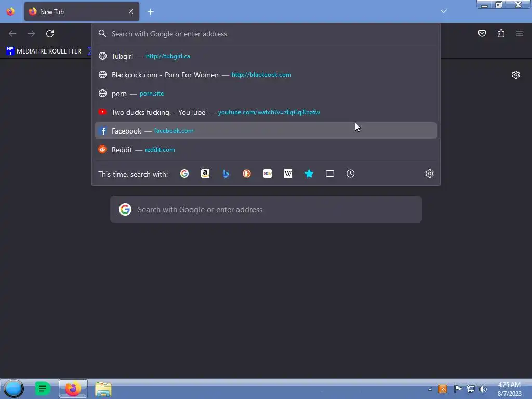Screen dimensions: 532x399
Task: Search this time with Bing icon
Action: tap(226, 174)
